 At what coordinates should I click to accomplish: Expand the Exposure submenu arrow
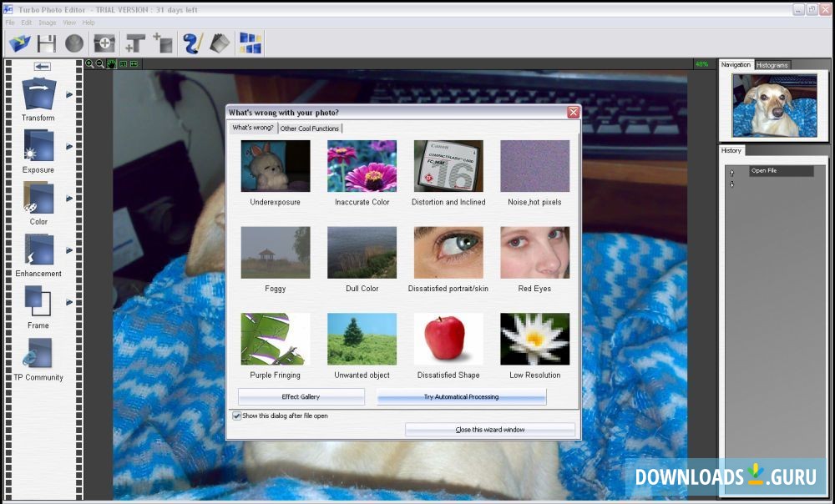pyautogui.click(x=69, y=146)
